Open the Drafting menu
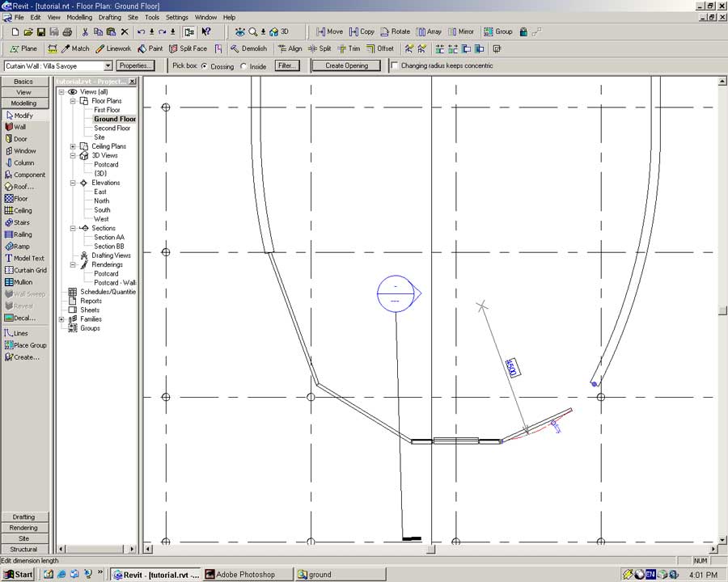This screenshot has width=728, height=582. click(x=109, y=17)
